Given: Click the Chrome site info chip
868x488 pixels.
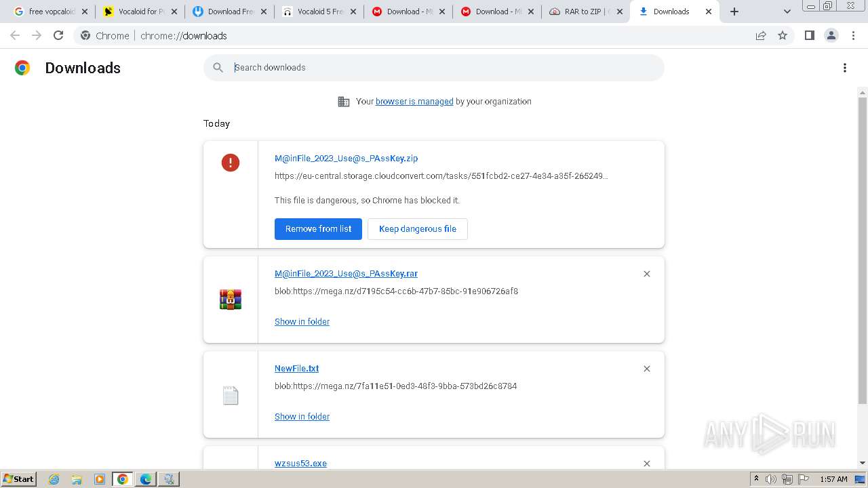Looking at the screenshot, I should pos(105,35).
